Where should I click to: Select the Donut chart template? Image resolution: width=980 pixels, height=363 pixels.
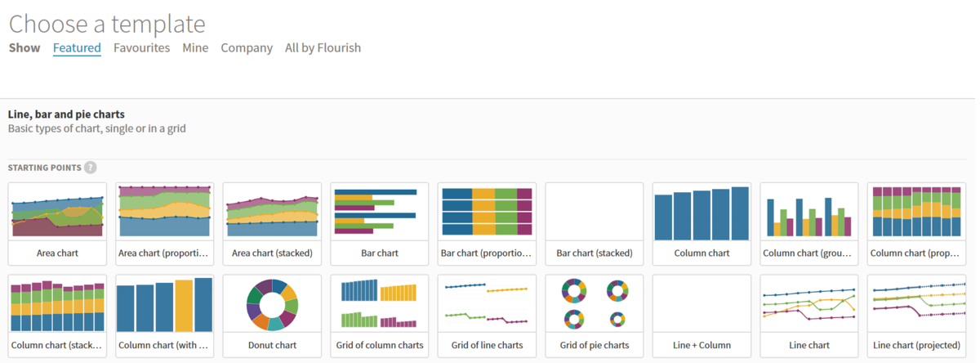272,316
